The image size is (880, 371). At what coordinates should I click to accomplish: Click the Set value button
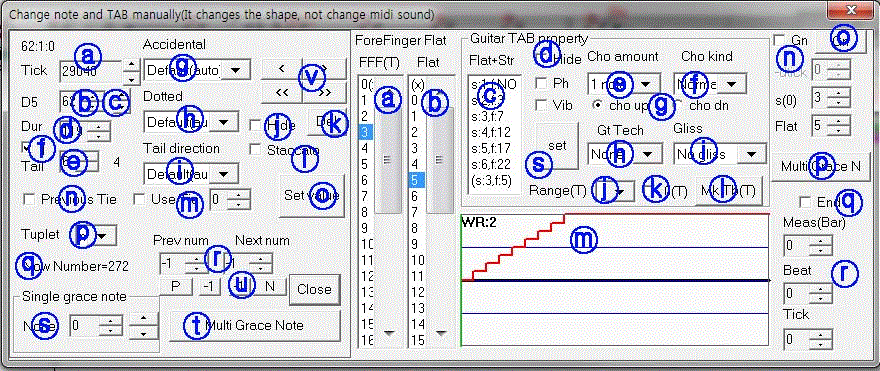pos(312,195)
